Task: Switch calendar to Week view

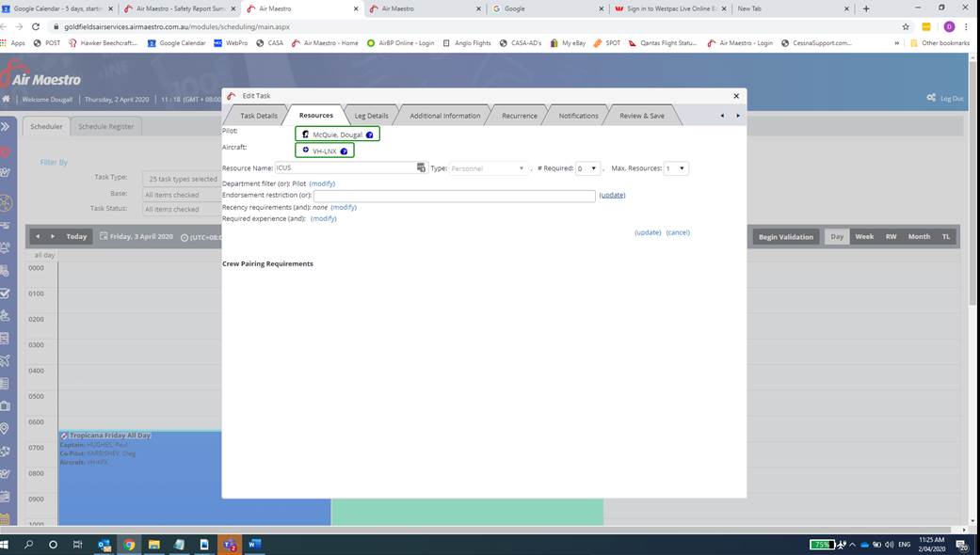Action: click(x=863, y=237)
